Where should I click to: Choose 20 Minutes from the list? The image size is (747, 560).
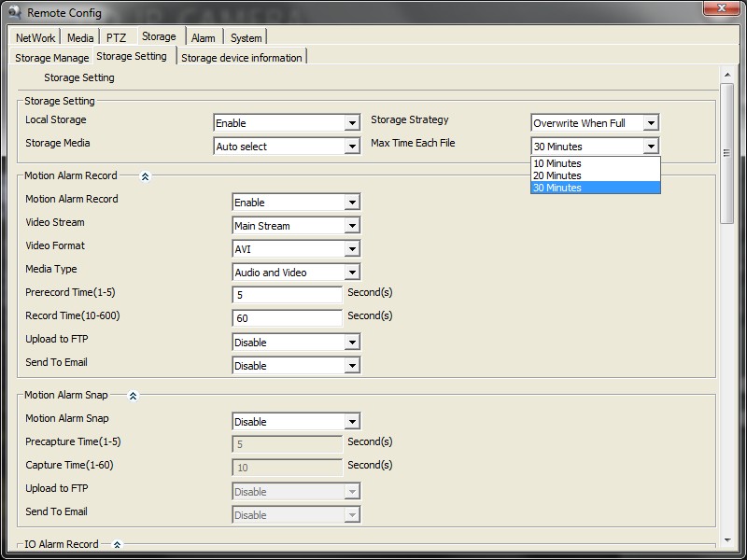(x=596, y=175)
